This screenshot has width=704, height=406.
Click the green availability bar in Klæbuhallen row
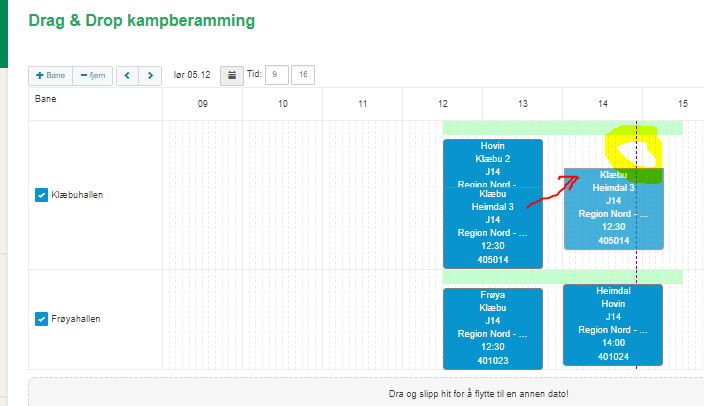coord(520,128)
